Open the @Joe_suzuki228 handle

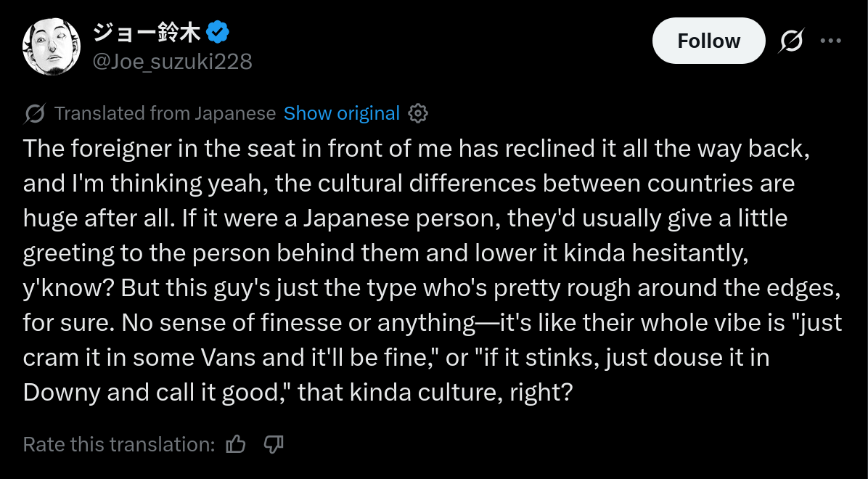(x=172, y=62)
